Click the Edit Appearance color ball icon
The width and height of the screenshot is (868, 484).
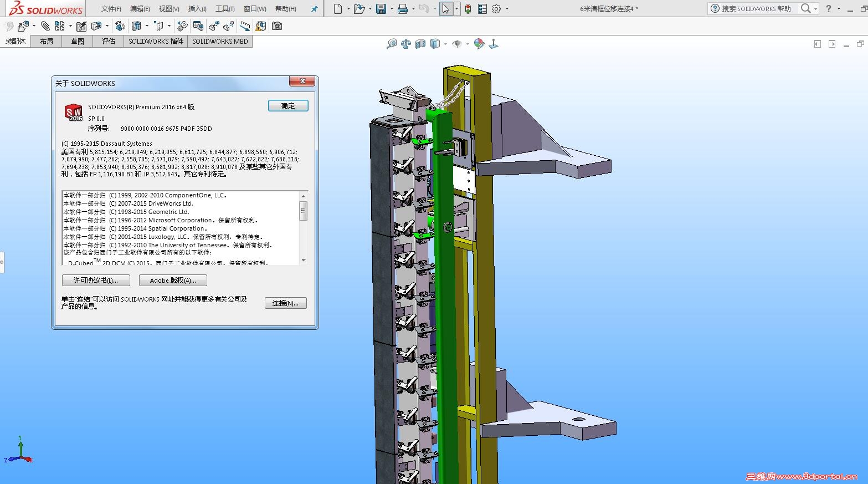(479, 44)
